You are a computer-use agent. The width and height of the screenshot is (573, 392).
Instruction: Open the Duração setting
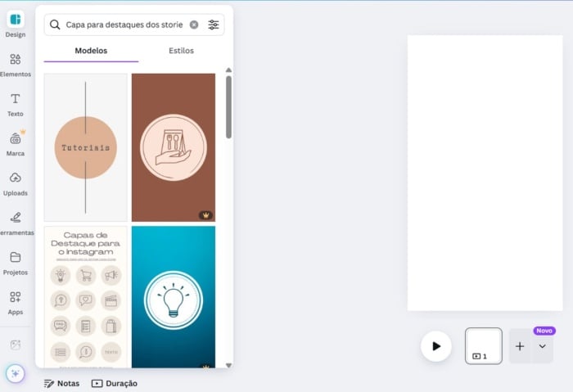(x=115, y=383)
